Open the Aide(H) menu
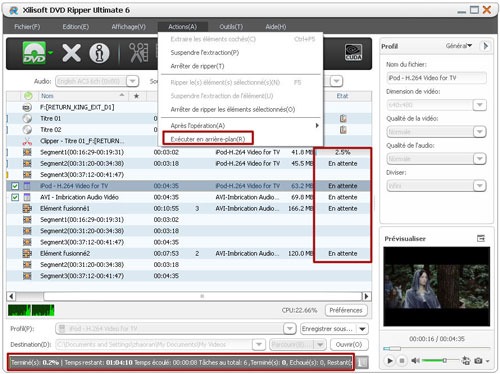Image resolution: width=500 pixels, height=374 pixels. [x=276, y=27]
